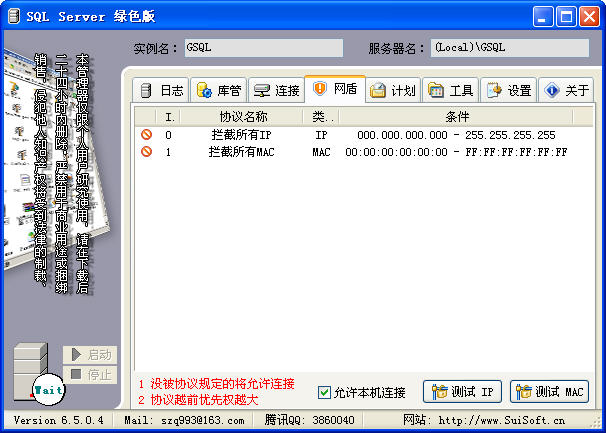Open the 连接 connections tab
Screen dimensions: 606x433
(276, 90)
